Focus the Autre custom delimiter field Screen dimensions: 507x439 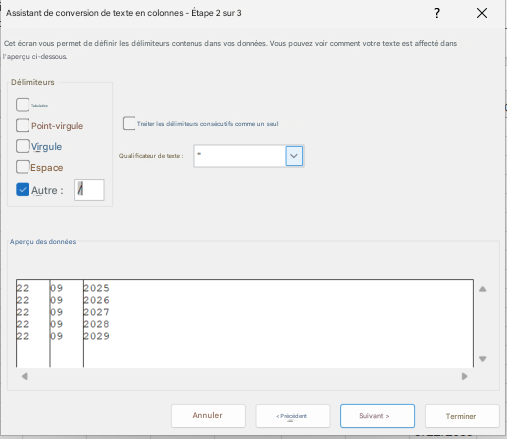click(89, 190)
